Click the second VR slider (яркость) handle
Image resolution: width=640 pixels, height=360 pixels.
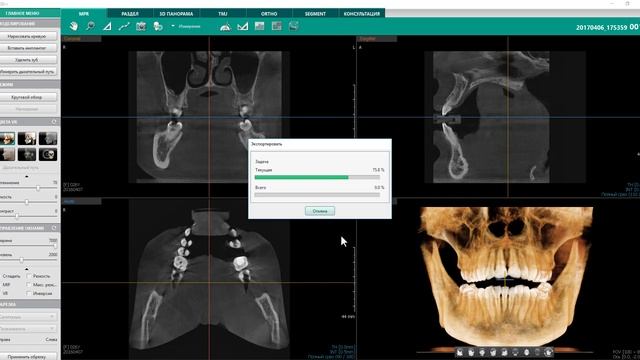coord(27,202)
